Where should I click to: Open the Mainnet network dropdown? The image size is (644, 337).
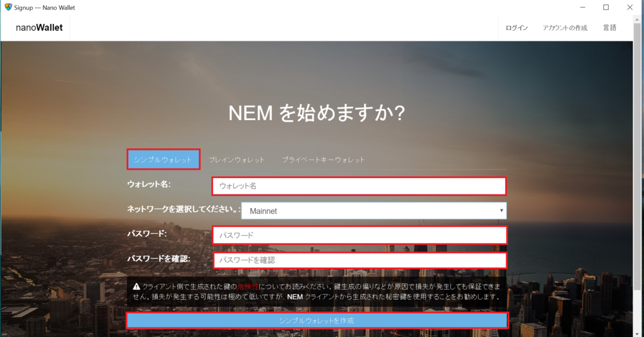click(x=374, y=211)
